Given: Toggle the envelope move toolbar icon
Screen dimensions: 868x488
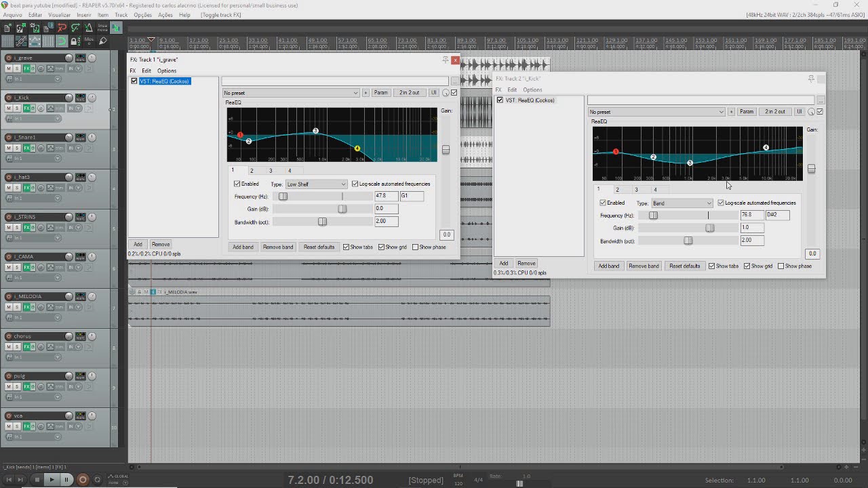Looking at the screenshot, I should [x=35, y=41].
